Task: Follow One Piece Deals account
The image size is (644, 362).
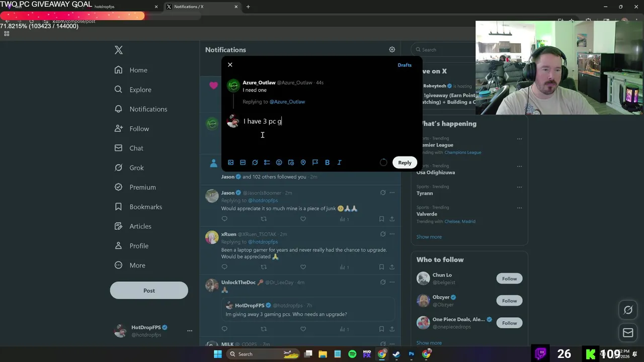Action: (509, 323)
